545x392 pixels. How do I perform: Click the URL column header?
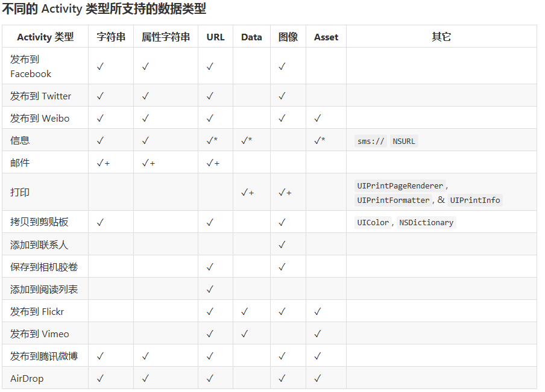coord(215,37)
